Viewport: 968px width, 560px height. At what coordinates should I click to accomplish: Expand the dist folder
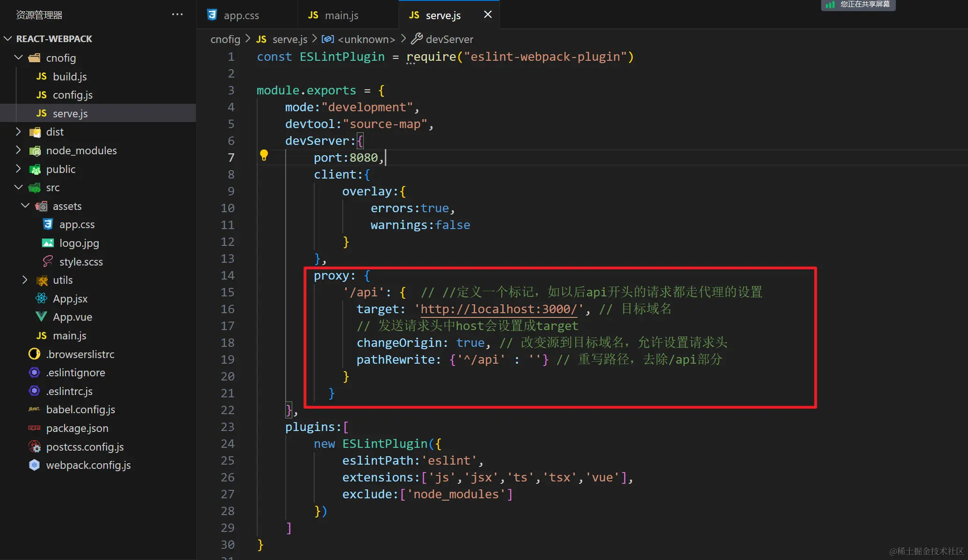pos(18,132)
